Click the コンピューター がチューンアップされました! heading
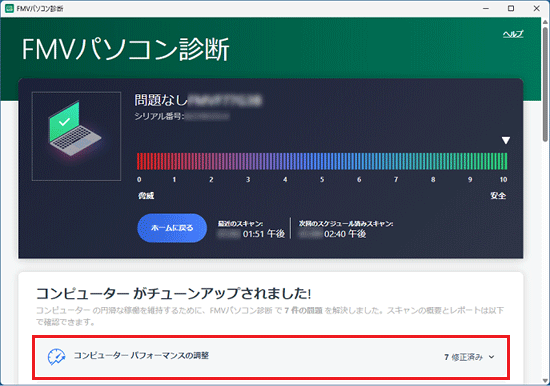The width and height of the screenshot is (550, 386). tap(173, 293)
